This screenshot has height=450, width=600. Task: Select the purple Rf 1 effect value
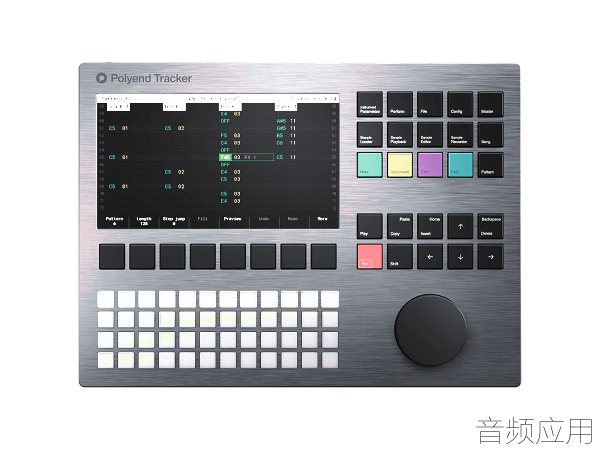[249, 157]
